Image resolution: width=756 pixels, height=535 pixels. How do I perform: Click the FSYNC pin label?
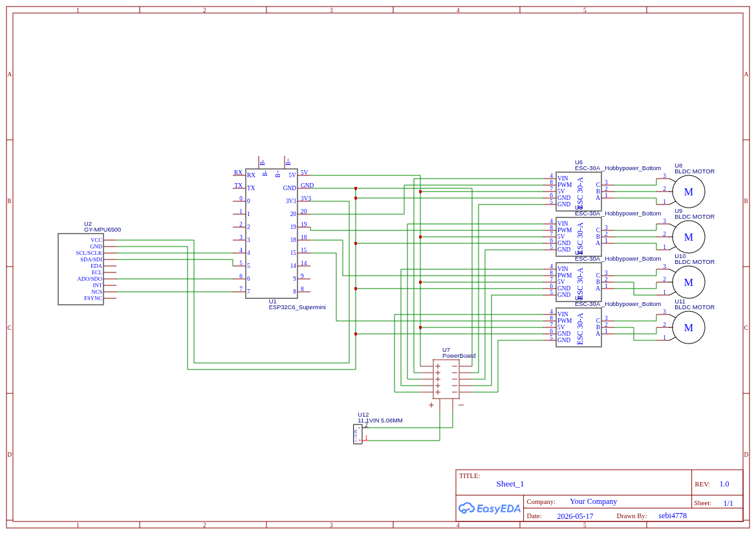[93, 298]
